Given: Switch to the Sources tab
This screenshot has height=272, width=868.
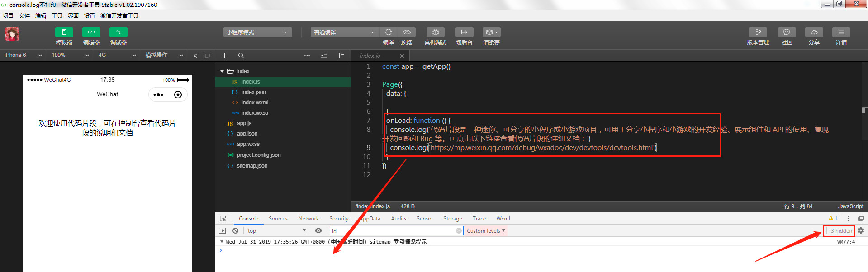Looking at the screenshot, I should point(278,219).
